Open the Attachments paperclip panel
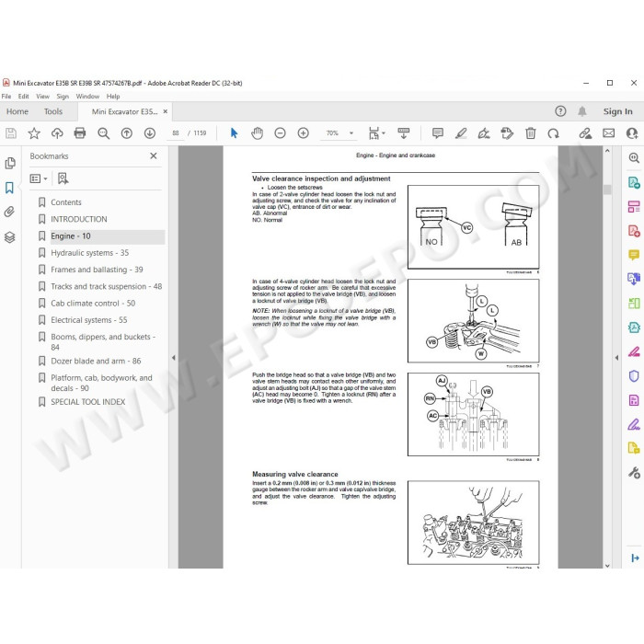Screen dimensions: 644x644 point(9,212)
